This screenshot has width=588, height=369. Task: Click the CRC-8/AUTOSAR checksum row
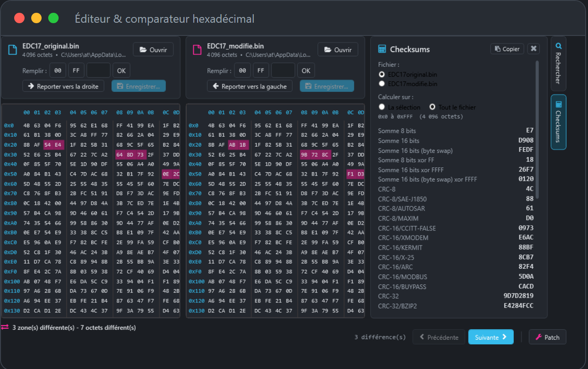tap(456, 209)
